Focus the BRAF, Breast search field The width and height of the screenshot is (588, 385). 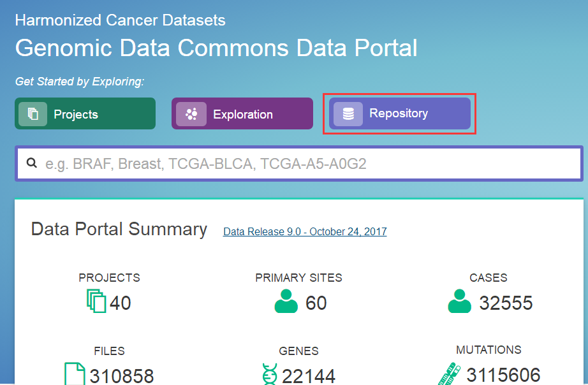pos(299,163)
